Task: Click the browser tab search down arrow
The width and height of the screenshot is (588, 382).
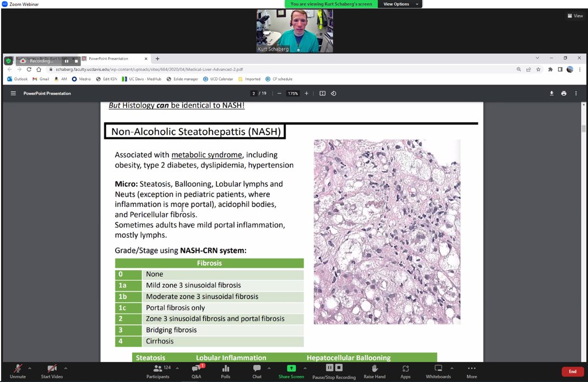Action: [537, 58]
